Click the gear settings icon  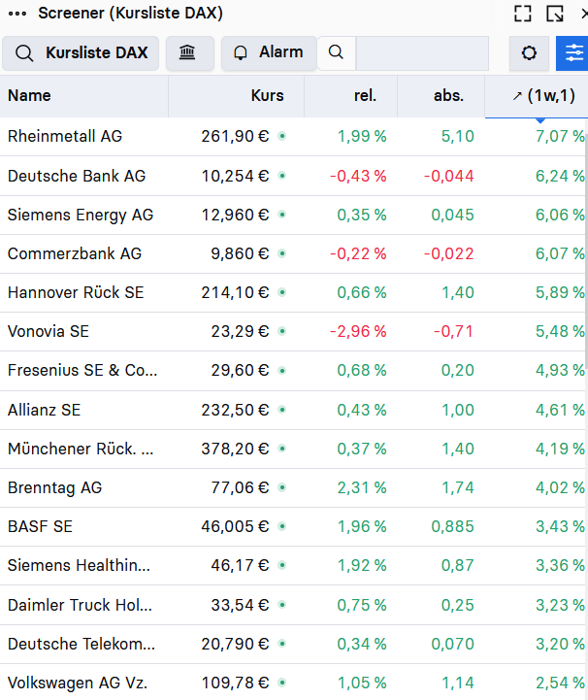pyautogui.click(x=529, y=53)
